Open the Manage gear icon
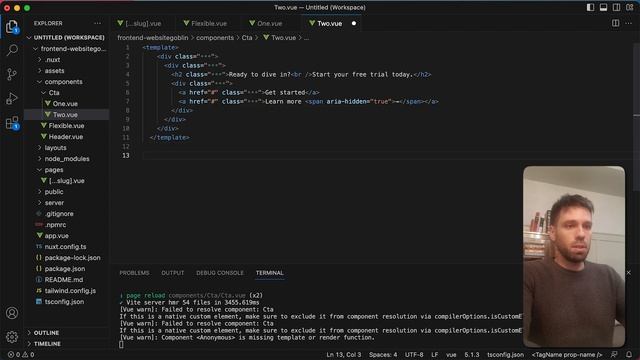 (12, 337)
